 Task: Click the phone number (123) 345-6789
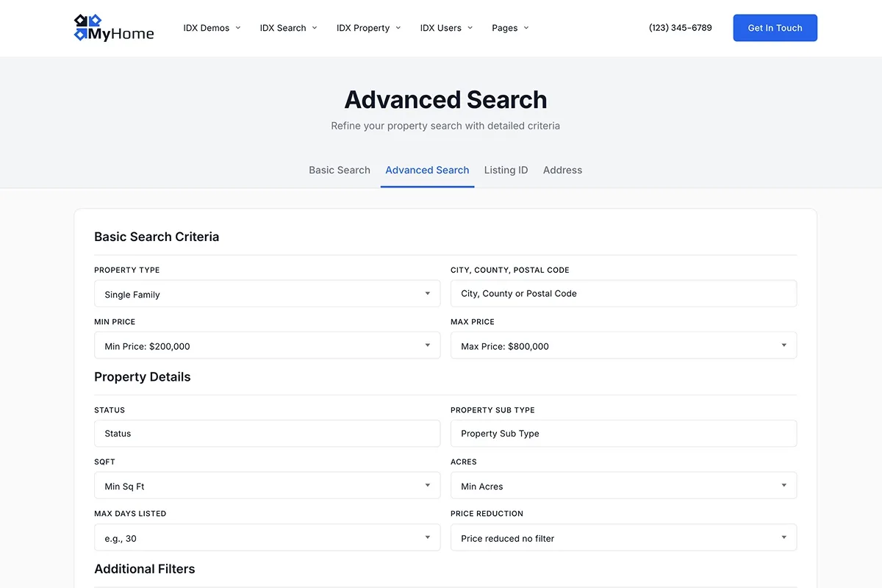681,28
